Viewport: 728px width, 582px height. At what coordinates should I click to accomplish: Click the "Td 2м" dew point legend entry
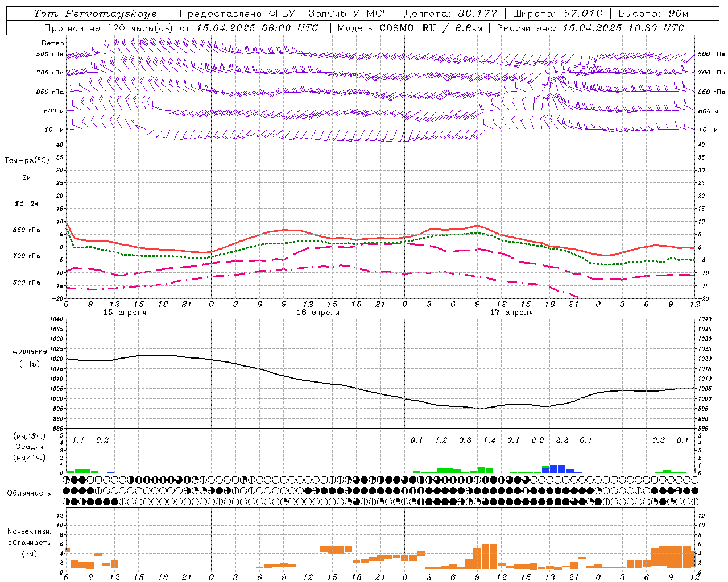point(27,203)
